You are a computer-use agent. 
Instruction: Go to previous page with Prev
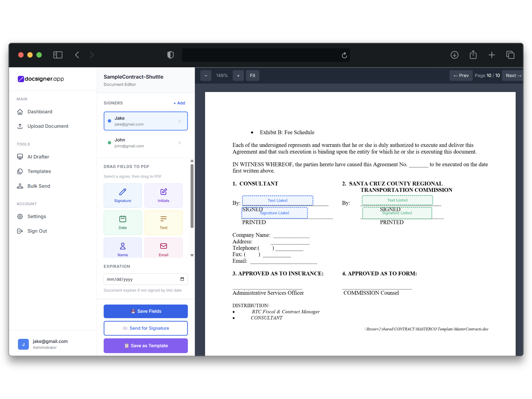(461, 75)
